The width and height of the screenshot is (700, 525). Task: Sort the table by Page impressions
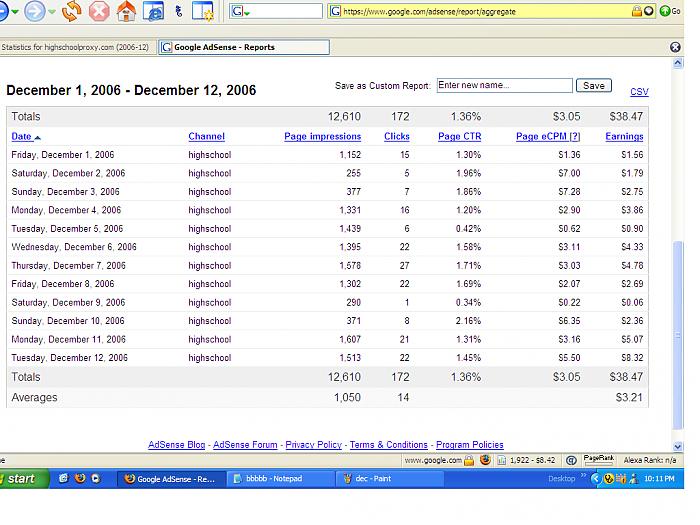[x=322, y=136]
